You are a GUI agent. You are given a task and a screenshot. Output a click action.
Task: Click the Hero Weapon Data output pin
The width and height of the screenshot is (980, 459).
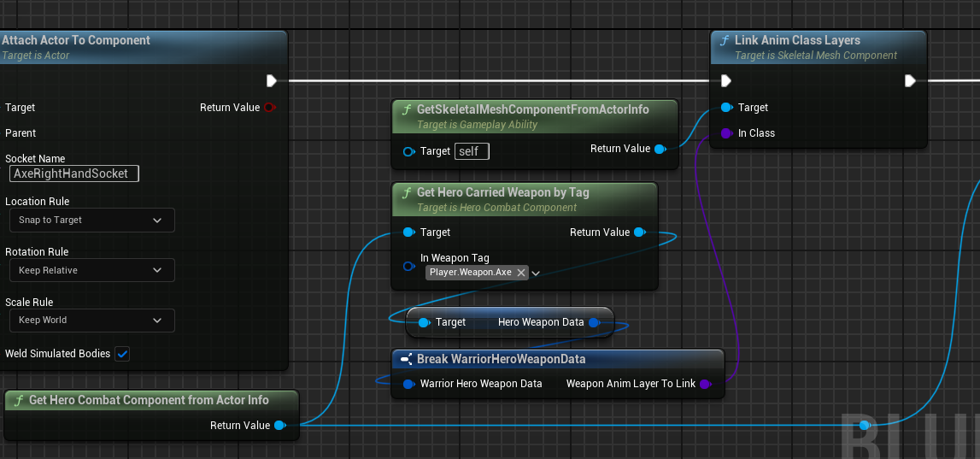(595, 322)
